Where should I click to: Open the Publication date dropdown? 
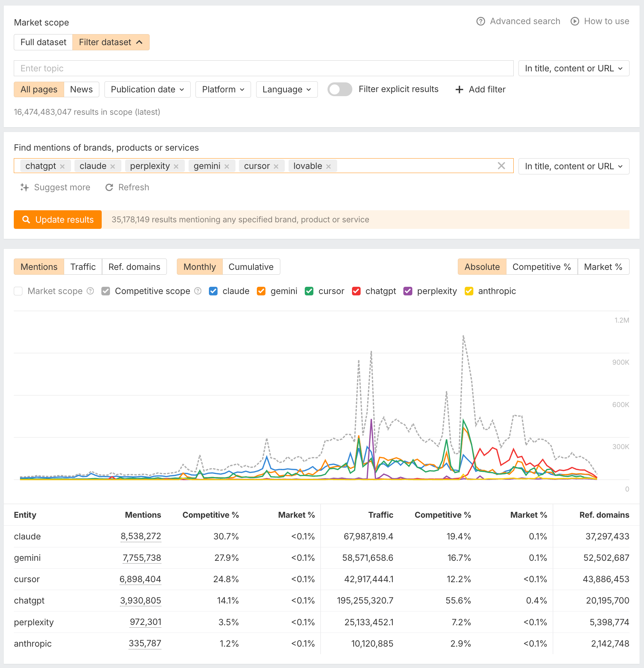coord(148,89)
